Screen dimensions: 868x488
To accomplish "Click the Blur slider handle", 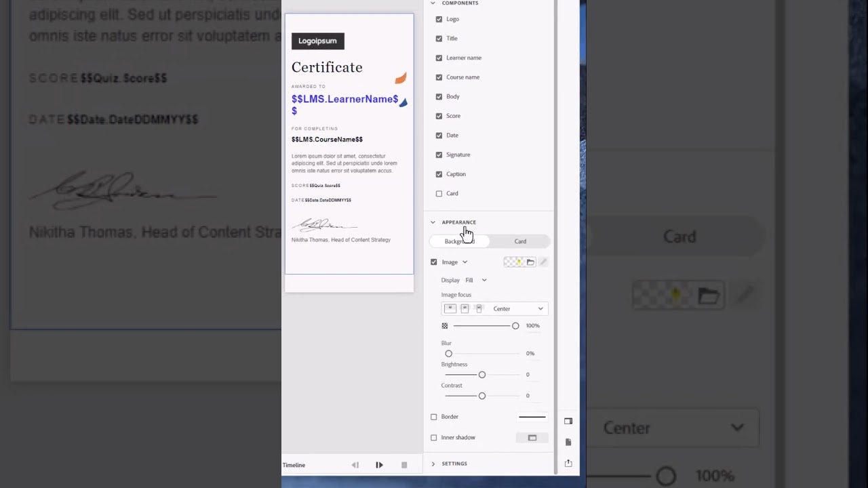I will coord(448,354).
